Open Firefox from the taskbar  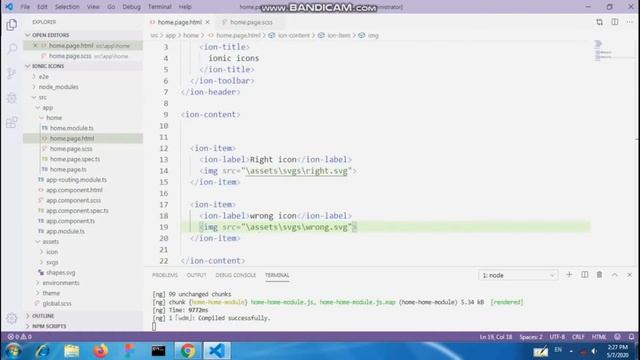click(x=100, y=351)
